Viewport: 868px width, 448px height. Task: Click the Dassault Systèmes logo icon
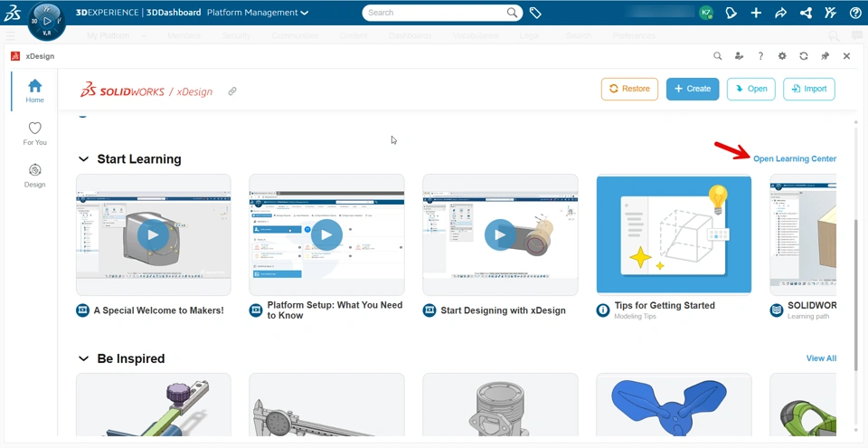tap(12, 13)
